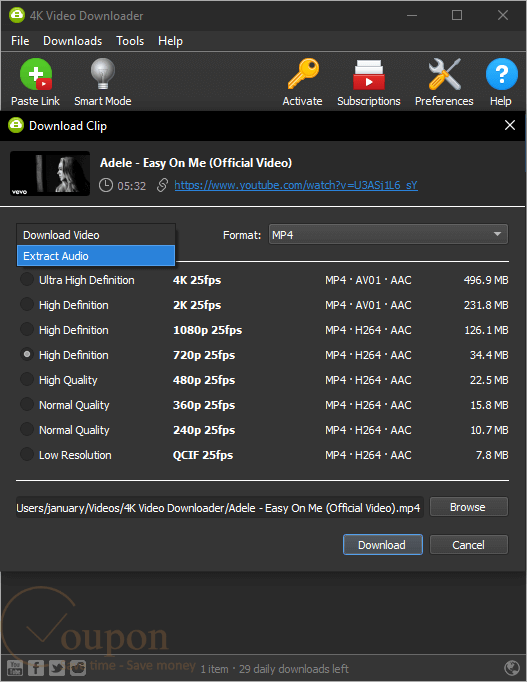Click the Download Clip dialog logo icon
527x682 pixels.
coord(16,125)
